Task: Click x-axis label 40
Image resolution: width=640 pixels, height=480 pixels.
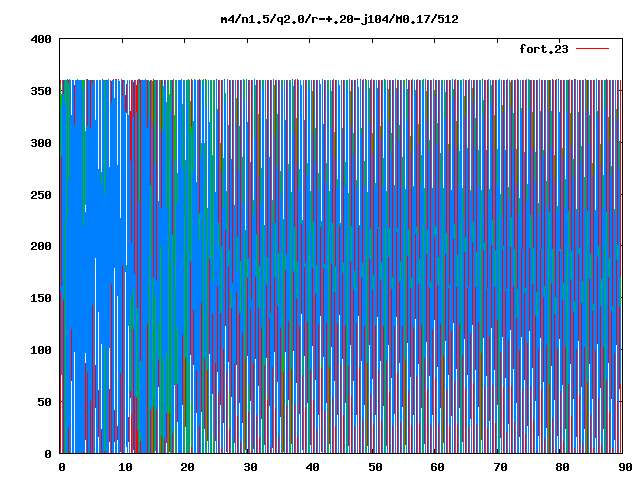Action: point(312,467)
